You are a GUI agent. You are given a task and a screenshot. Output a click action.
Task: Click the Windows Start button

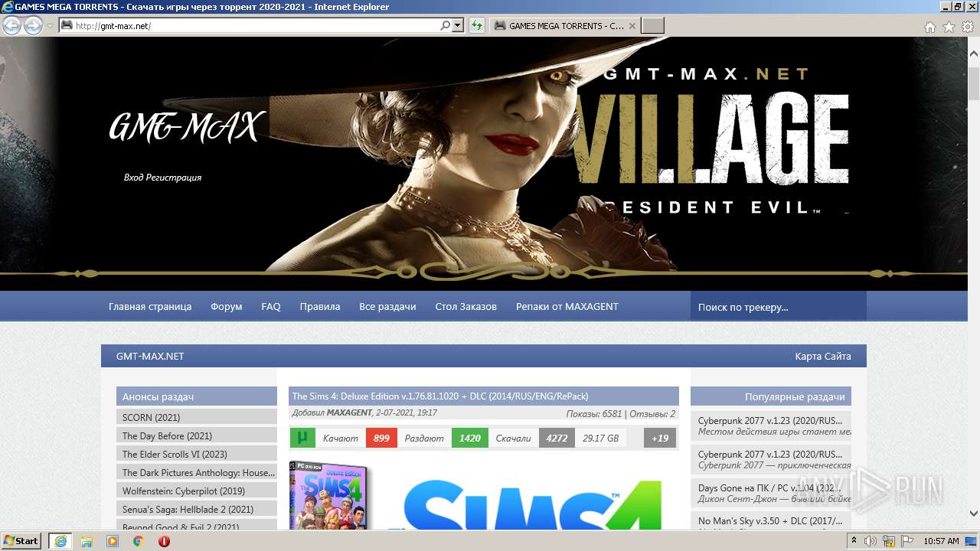pos(21,540)
